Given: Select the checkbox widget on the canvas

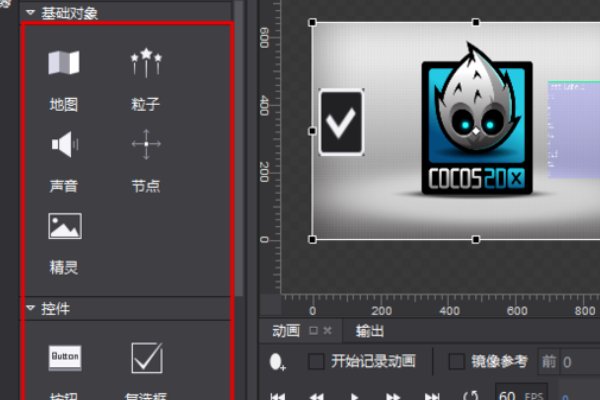Looking at the screenshot, I should [x=341, y=122].
